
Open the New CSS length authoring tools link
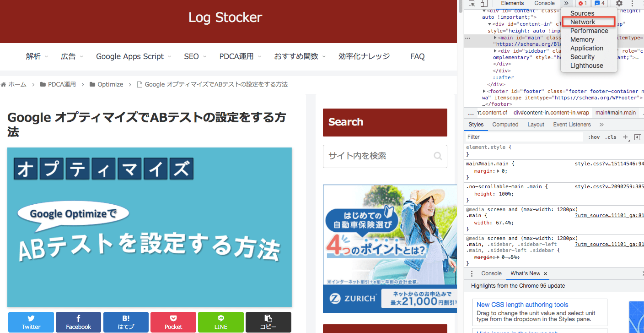pos(522,305)
